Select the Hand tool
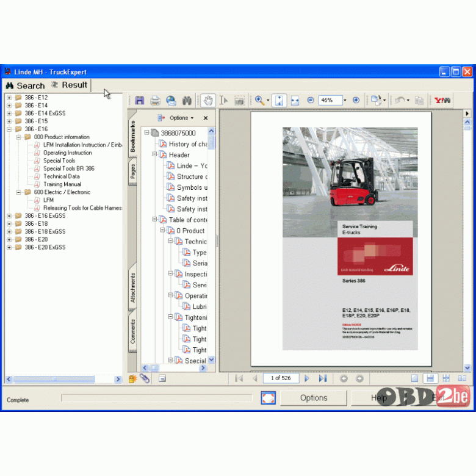This screenshot has height=476, width=476. (208, 101)
